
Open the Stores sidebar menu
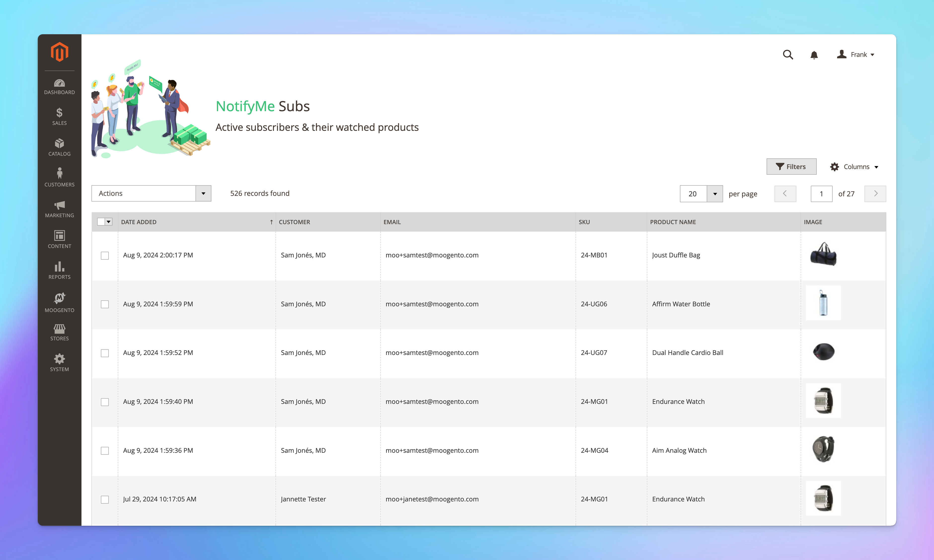coord(59,332)
